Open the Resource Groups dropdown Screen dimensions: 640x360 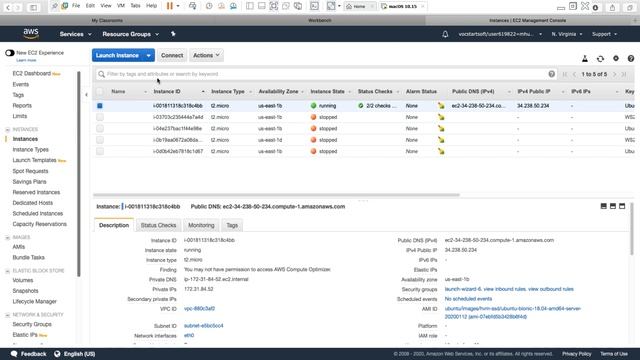click(131, 34)
